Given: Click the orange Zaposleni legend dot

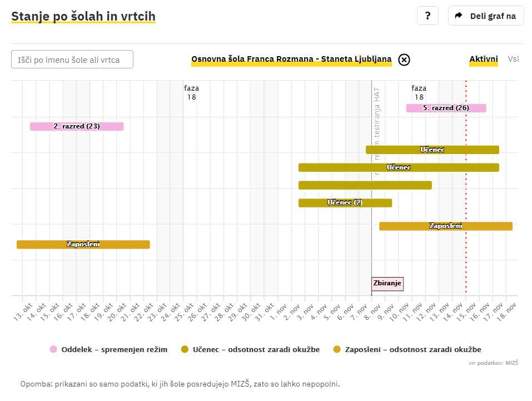Looking at the screenshot, I should tap(337, 349).
